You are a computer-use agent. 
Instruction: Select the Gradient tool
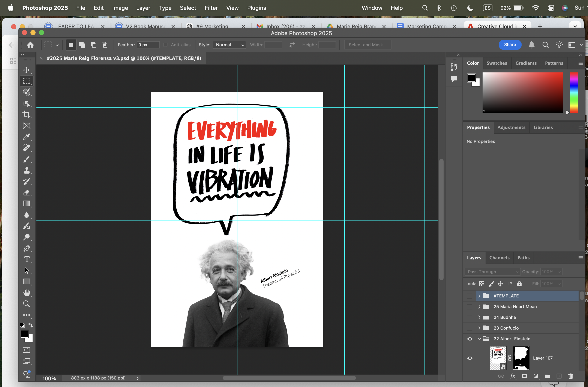pos(26,203)
